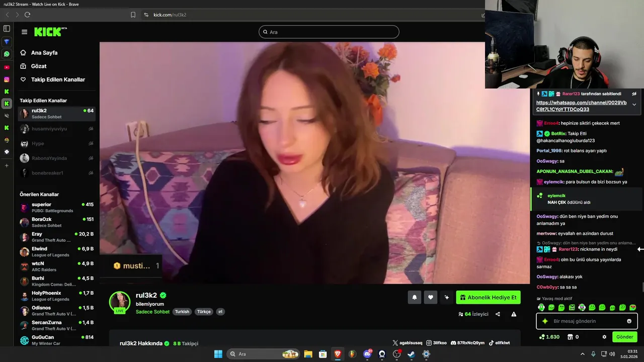Open HolyPhoenix recommended channel
This screenshot has width=644, height=362.
[56, 296]
